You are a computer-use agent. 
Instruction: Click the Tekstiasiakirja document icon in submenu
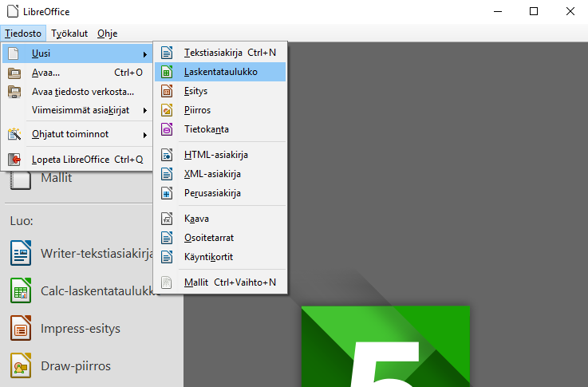tap(167, 53)
